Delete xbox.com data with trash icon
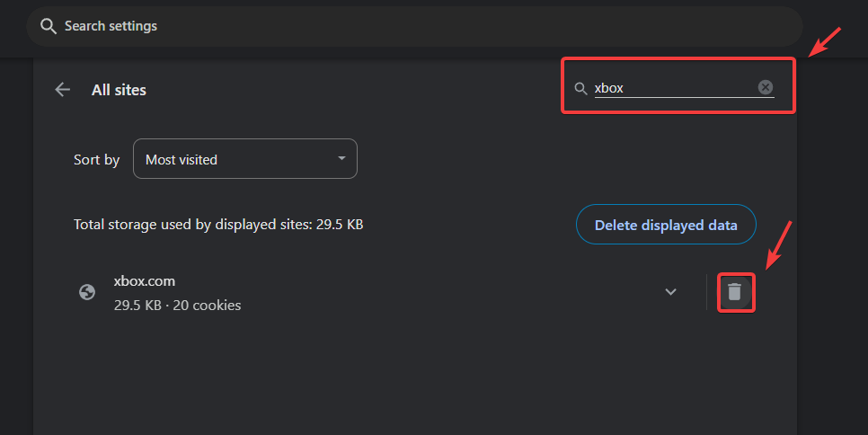 tap(735, 292)
